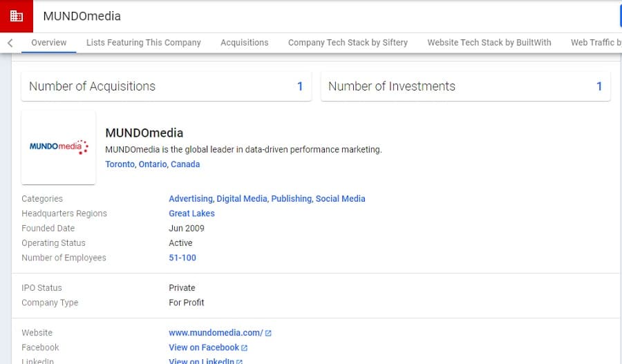Click the 'Operating Status' field label
Image resolution: width=622 pixels, height=364 pixels.
pos(53,243)
